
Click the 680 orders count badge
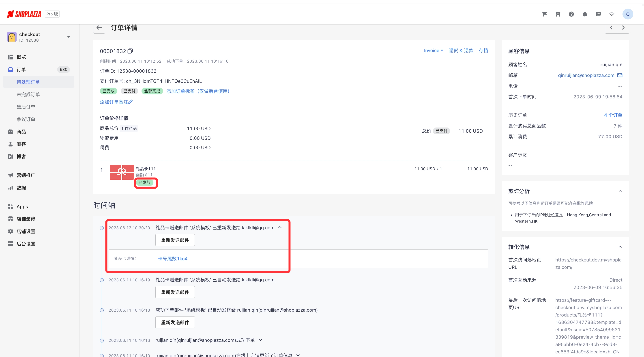63,69
